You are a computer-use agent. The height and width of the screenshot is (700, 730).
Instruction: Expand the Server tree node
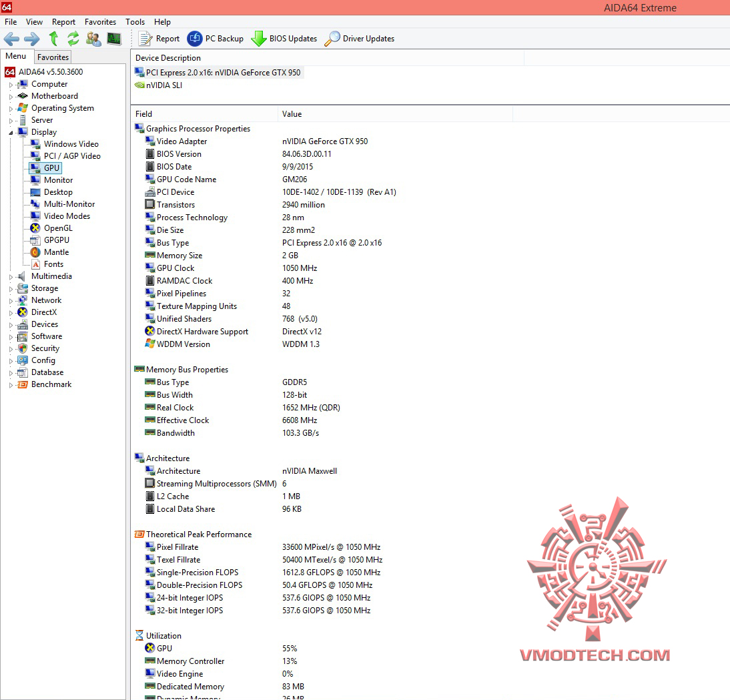pyautogui.click(x=11, y=121)
